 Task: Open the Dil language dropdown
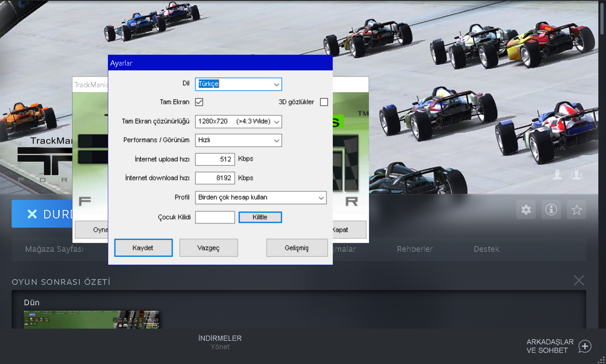(239, 84)
